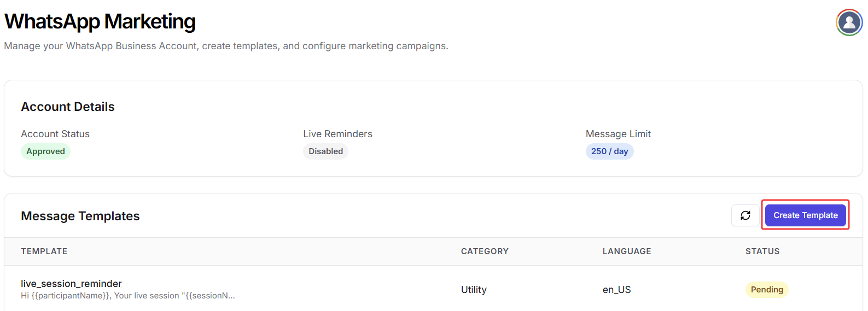Image resolution: width=868 pixels, height=311 pixels.
Task: Click the en_US language cell
Action: point(616,290)
